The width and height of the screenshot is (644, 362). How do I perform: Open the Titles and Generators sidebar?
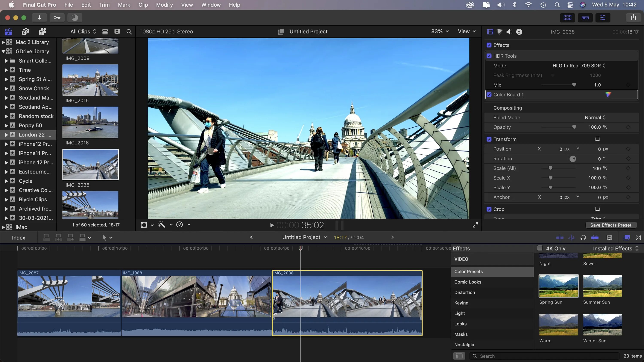pyautogui.click(x=42, y=32)
